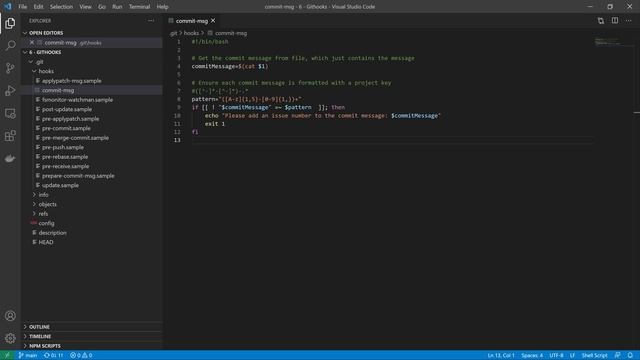
Task: Expand the NPM Scripts section
Action: 25,346
